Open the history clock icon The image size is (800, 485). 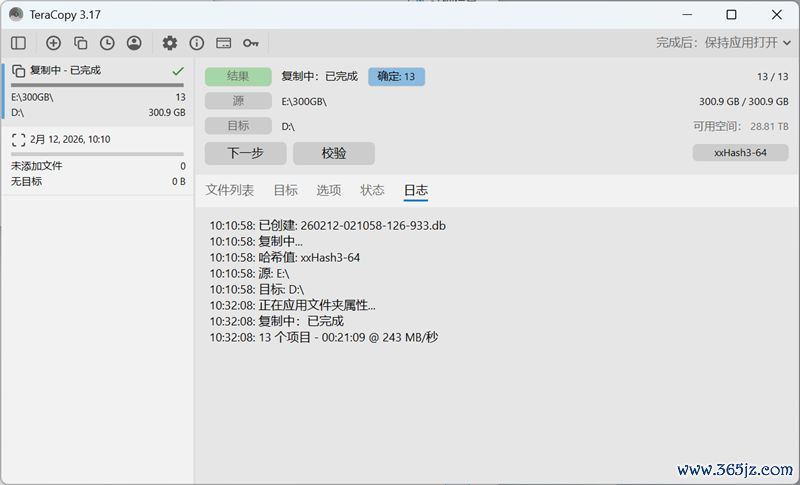[107, 43]
